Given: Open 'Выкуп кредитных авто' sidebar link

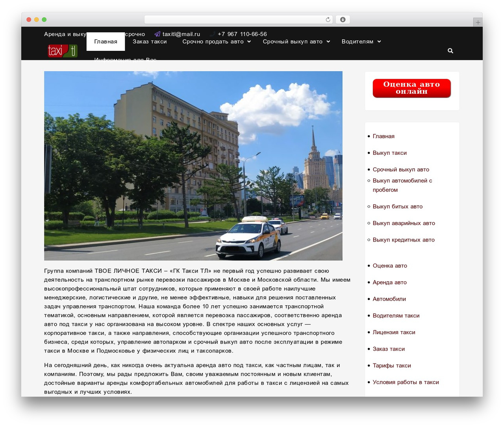Looking at the screenshot, I should tap(404, 239).
